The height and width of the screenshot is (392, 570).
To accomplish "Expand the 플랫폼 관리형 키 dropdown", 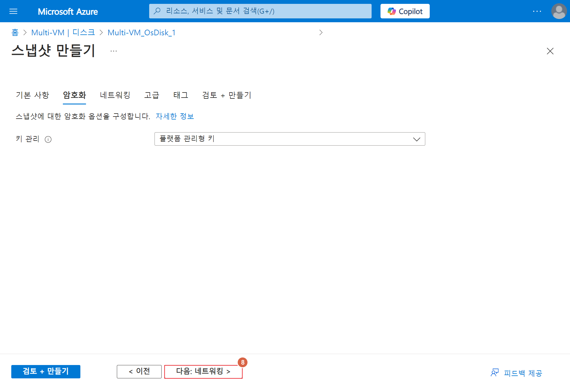I will 289,139.
